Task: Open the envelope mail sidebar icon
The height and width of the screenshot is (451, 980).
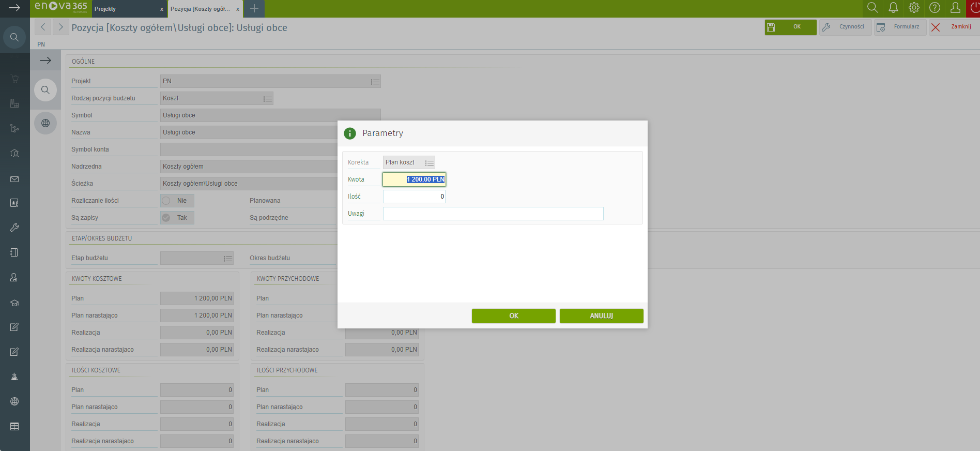Action: pos(14,179)
